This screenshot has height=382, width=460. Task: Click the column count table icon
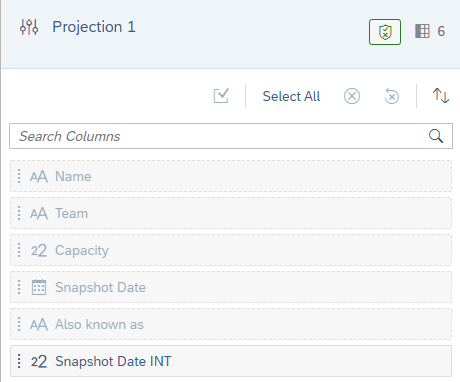422,31
